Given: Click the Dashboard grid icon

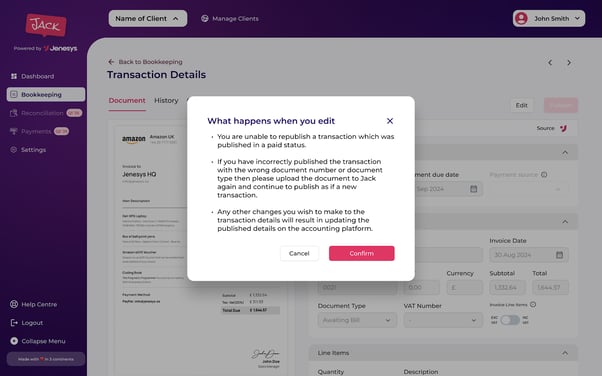Looking at the screenshot, I should tap(14, 76).
